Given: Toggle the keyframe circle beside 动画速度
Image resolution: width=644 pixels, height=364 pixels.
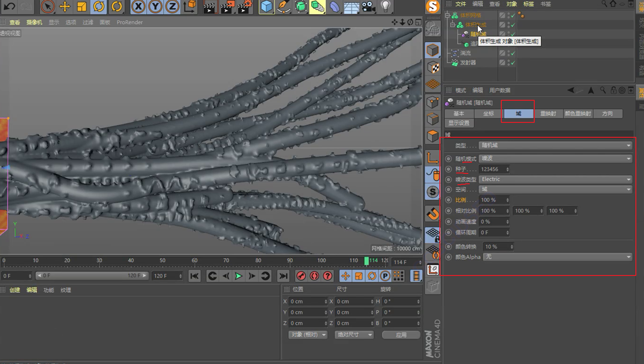Looking at the screenshot, I should (448, 222).
